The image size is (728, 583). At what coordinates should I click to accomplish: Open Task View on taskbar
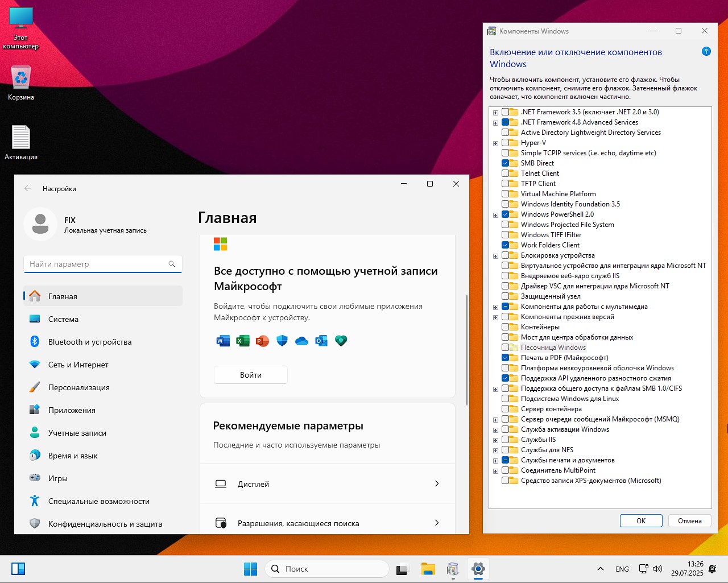(403, 569)
